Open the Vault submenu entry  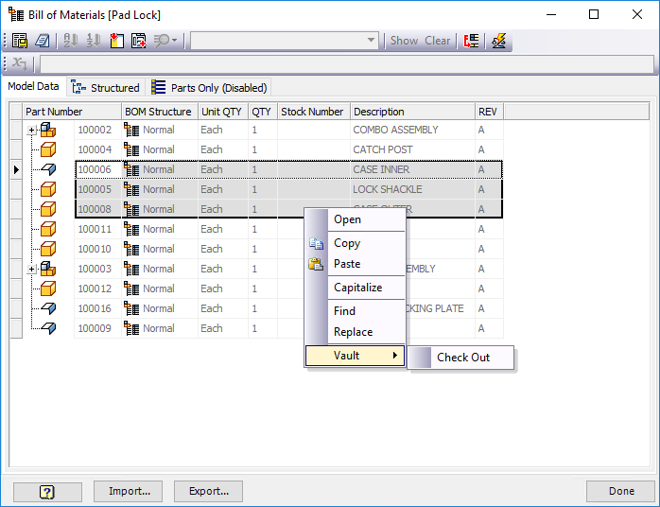point(355,356)
